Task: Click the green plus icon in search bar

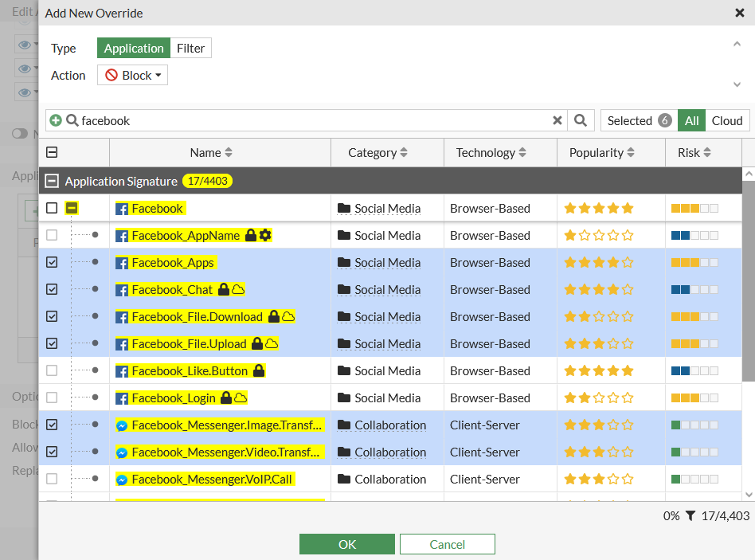Action: 54,120
